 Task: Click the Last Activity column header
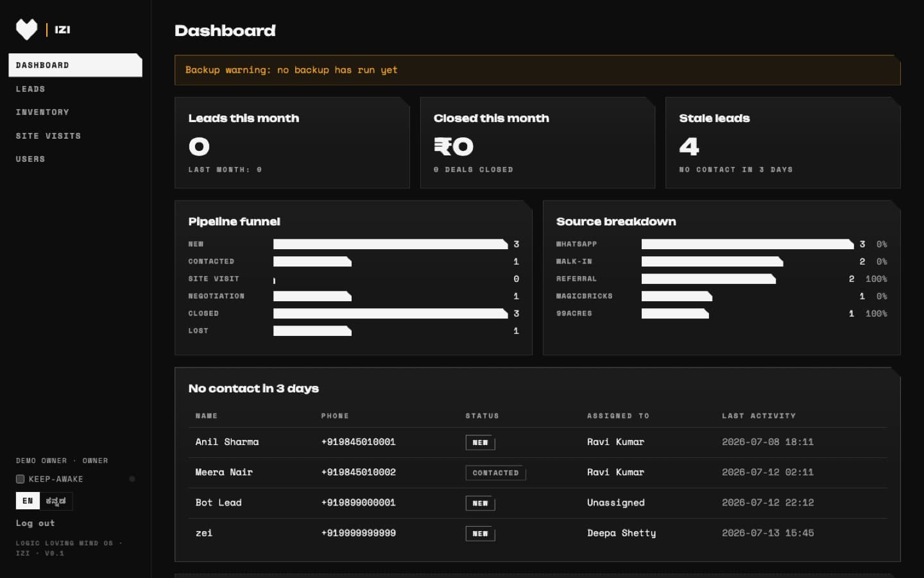point(758,416)
